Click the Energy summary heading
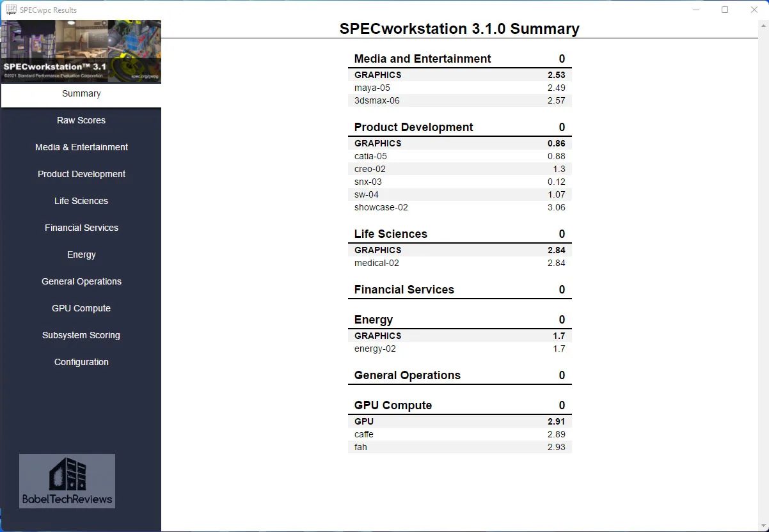The image size is (769, 532). [373, 320]
